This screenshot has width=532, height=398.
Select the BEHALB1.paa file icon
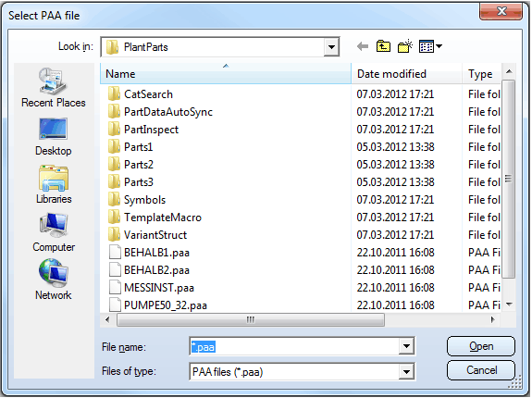(115, 253)
